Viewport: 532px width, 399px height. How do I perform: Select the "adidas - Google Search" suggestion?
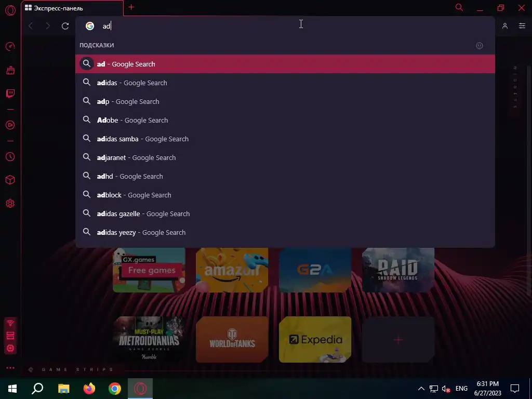coord(285,83)
